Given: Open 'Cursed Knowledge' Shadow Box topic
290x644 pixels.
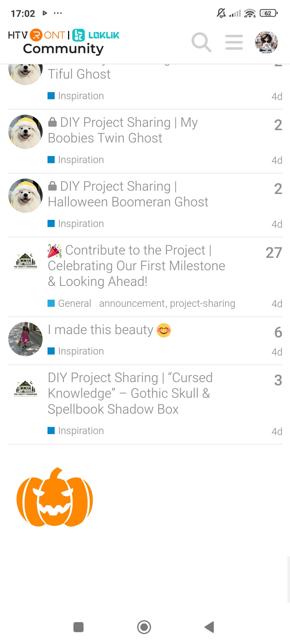Looking at the screenshot, I should (130, 393).
